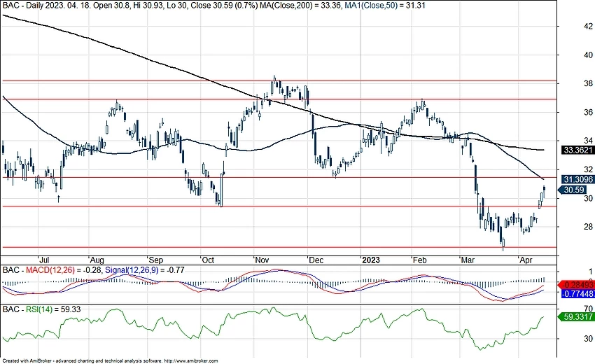Select the MA(Close,200) = 33.36 label
This screenshot has height=364, width=595.
click(x=302, y=6)
